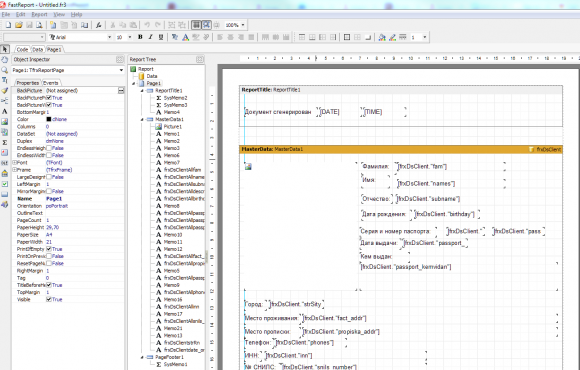Open the frame width dropdown
The width and height of the screenshot is (580, 370).
(425, 37)
